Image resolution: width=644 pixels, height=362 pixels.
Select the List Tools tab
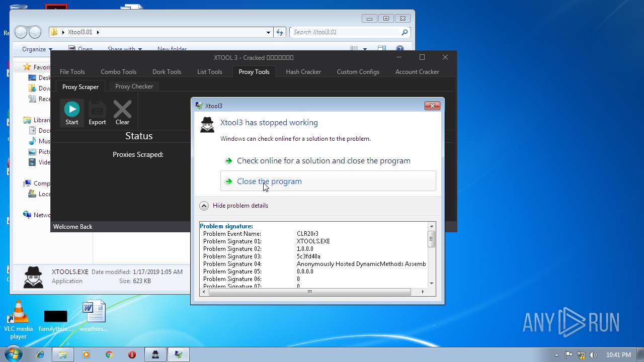210,72
